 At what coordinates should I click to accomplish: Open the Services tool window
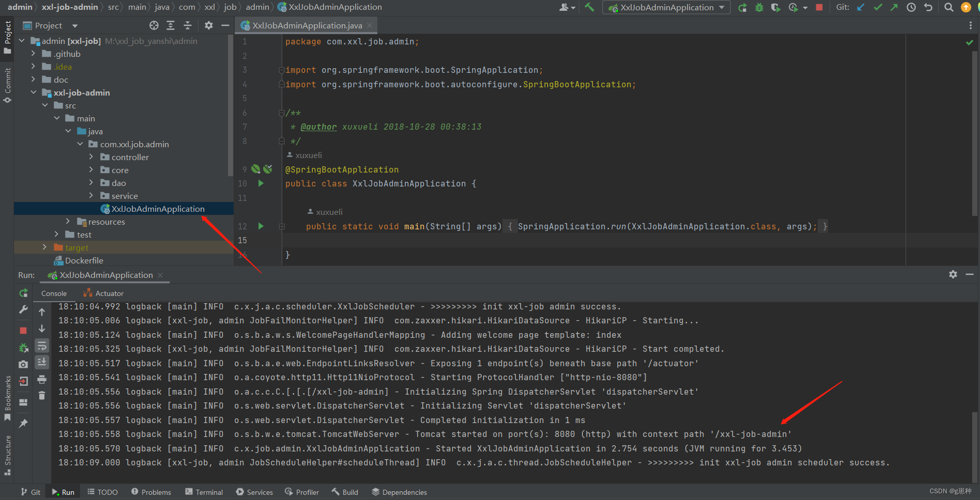254,492
